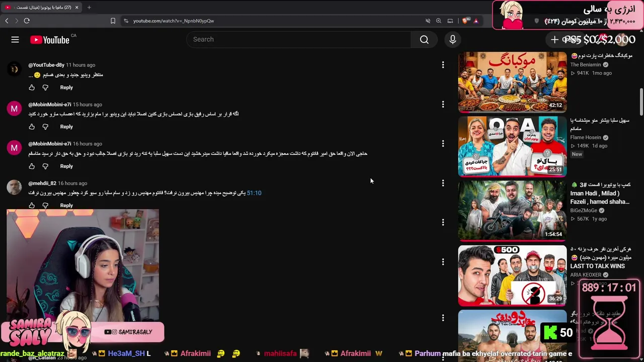Open a new browser tab

click(x=89, y=8)
